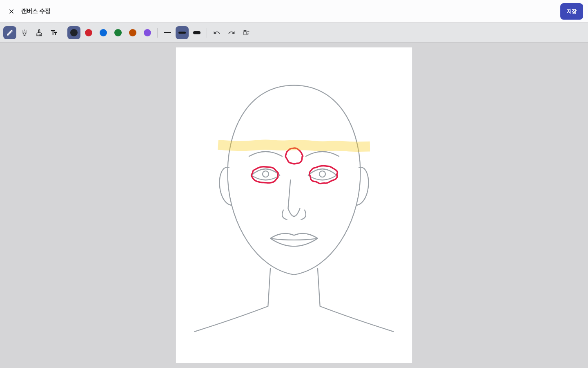Image resolution: width=588 pixels, height=368 pixels.
Task: Select the text tool
Action: coord(54,33)
